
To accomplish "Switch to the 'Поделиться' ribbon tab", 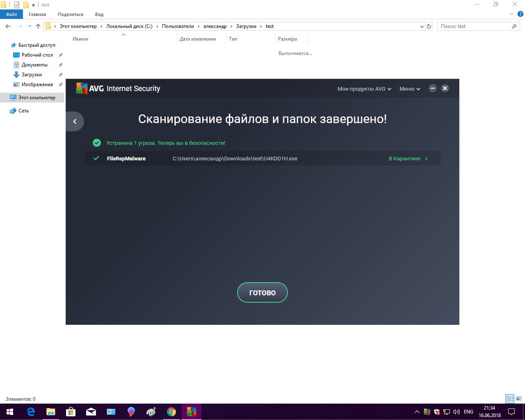I will [71, 14].
